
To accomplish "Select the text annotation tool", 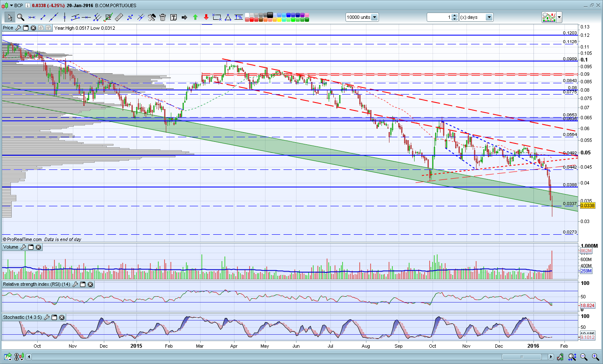I will pyautogui.click(x=173, y=17).
